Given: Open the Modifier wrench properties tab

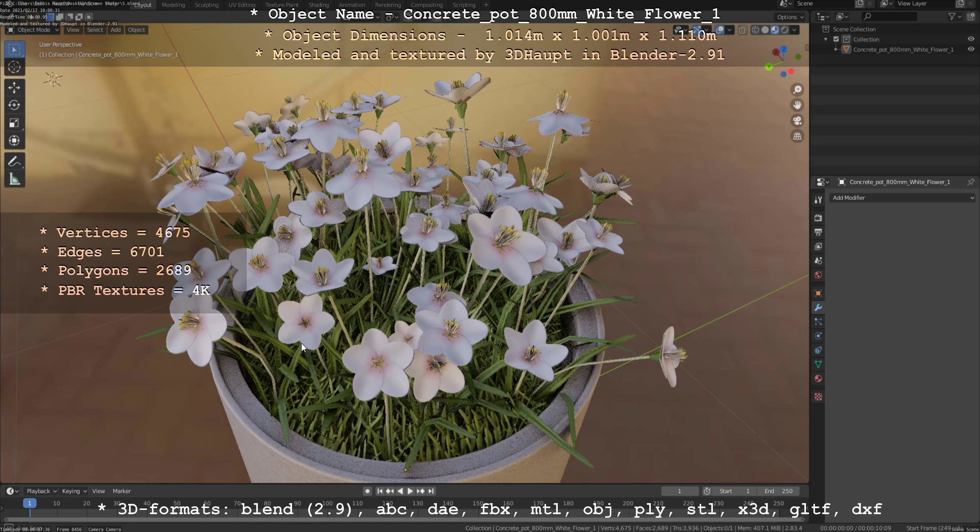Looking at the screenshot, I should (818, 307).
